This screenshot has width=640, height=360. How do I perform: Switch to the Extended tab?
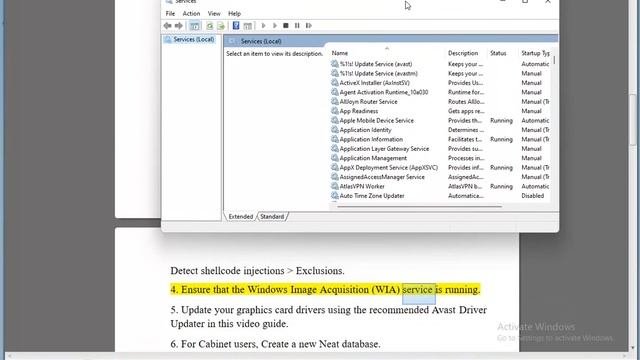tap(241, 217)
